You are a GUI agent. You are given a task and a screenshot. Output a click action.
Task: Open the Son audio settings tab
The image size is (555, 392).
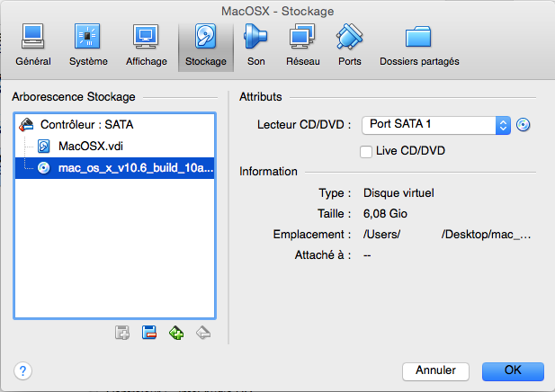(255, 46)
